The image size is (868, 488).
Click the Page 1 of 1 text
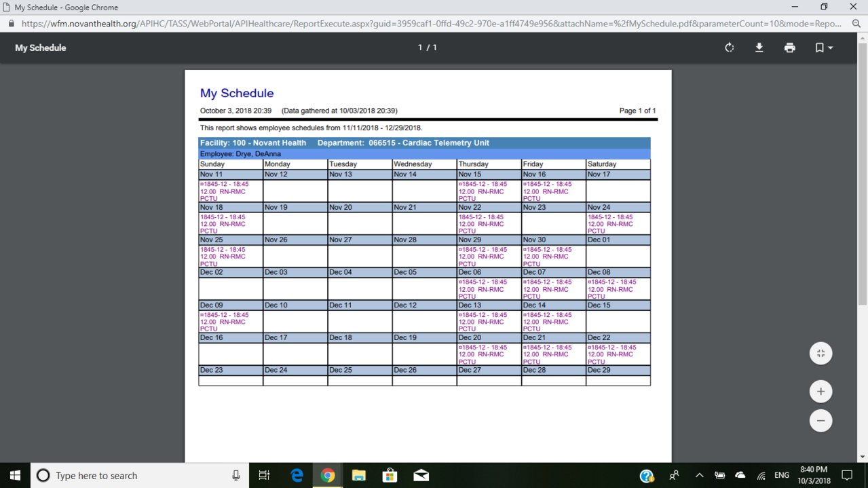point(637,111)
